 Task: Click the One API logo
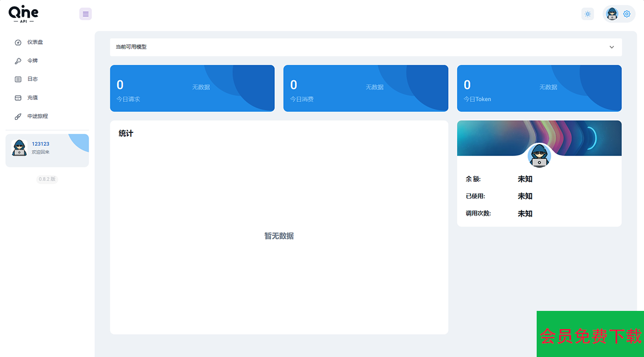23,14
